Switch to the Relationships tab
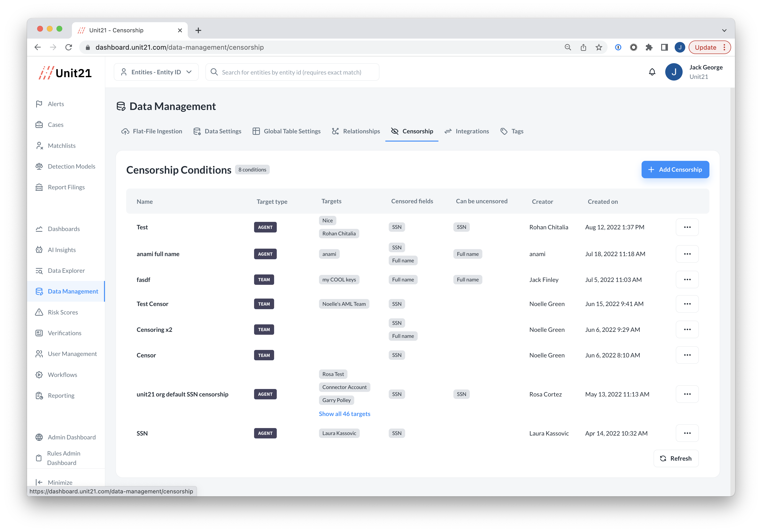The height and width of the screenshot is (532, 762). point(356,131)
